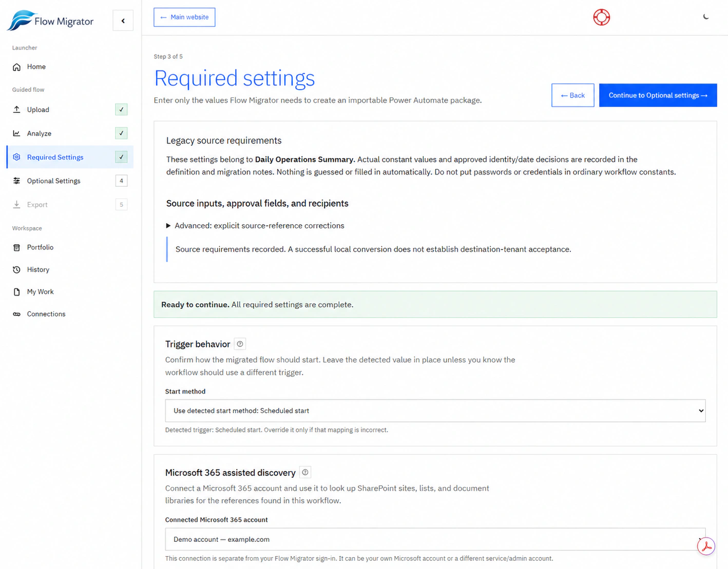This screenshot has width=728, height=569.
Task: Open Optional Settings in the sidebar
Action: (x=70, y=181)
